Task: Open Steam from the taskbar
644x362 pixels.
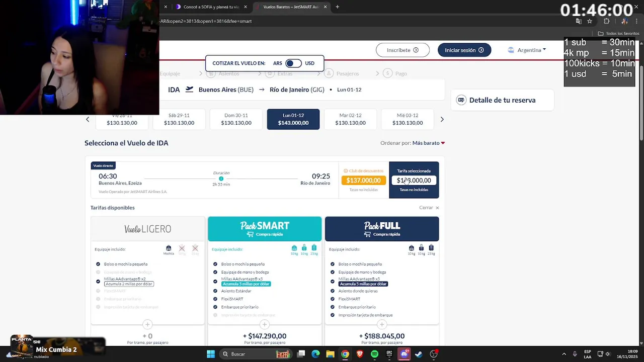Action: [x=419, y=354]
